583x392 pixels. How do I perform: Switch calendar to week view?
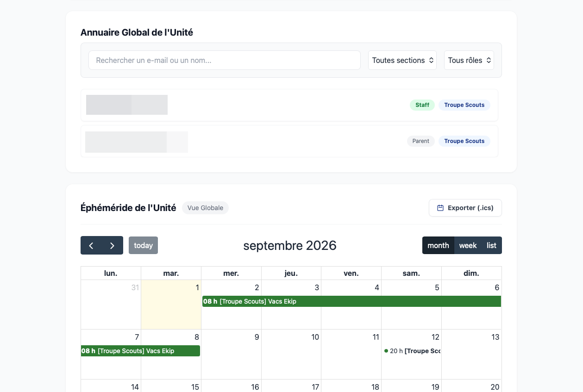click(468, 245)
